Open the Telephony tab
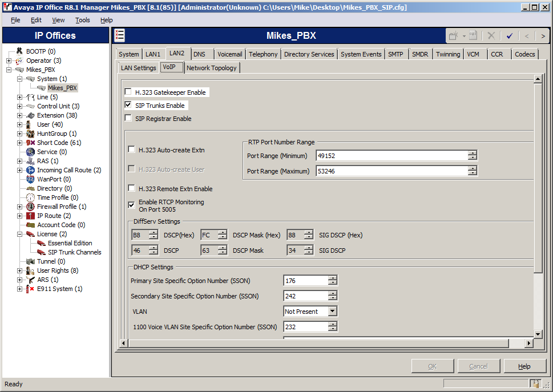The height and width of the screenshot is (392, 553). (x=263, y=54)
